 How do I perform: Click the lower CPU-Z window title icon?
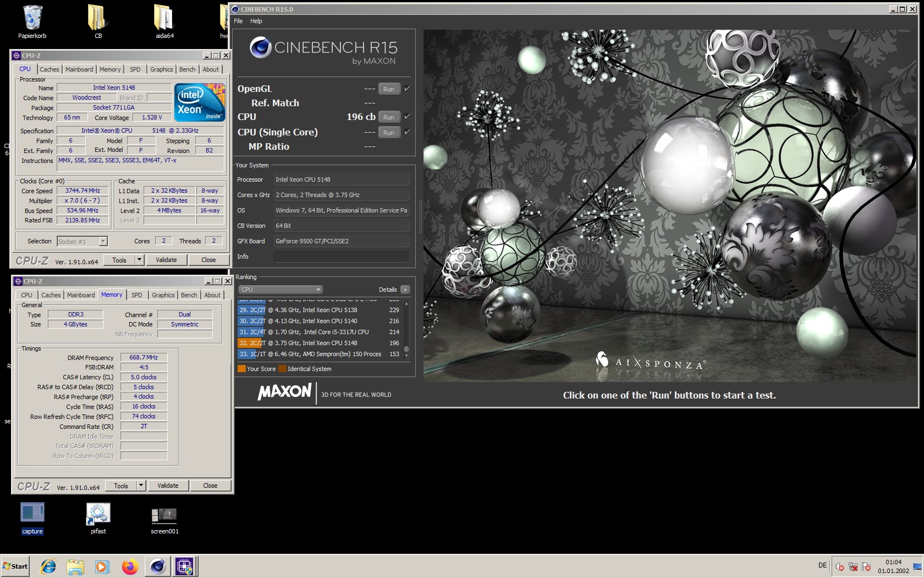coord(18,281)
